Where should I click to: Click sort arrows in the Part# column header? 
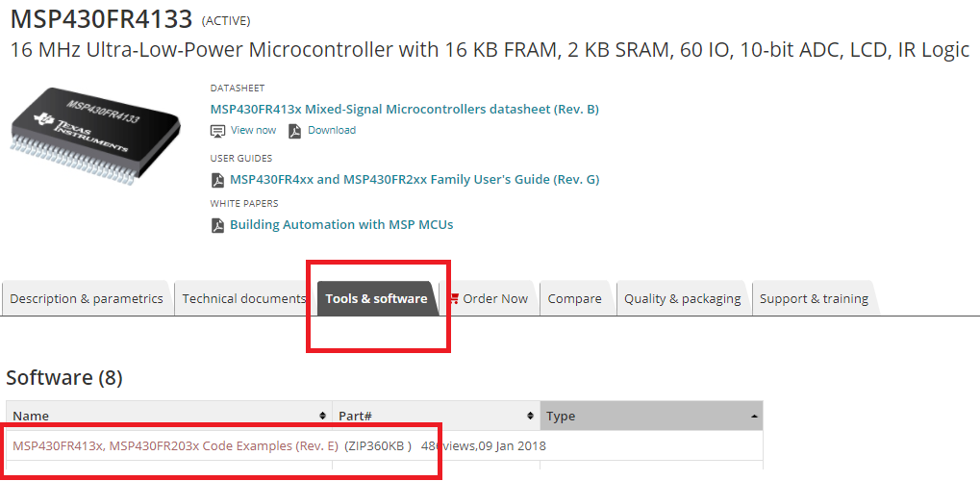click(x=530, y=416)
